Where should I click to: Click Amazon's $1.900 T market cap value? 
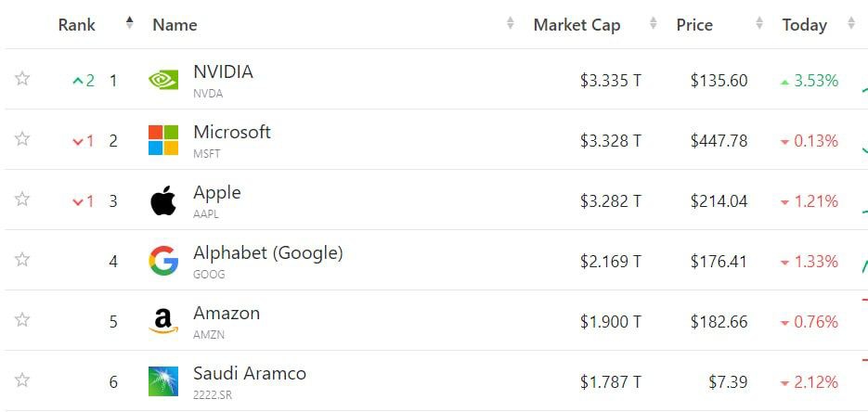pyautogui.click(x=610, y=322)
